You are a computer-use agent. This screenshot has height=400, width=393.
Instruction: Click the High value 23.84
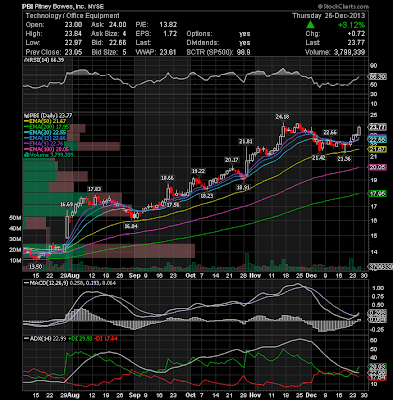[73, 34]
